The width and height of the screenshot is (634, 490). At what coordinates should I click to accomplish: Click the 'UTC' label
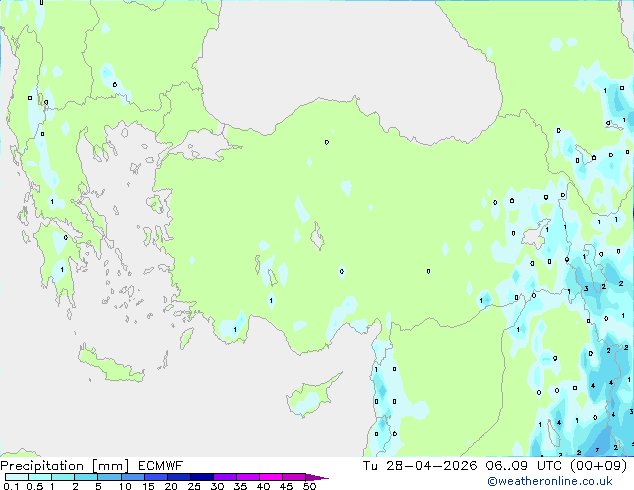click(x=549, y=466)
